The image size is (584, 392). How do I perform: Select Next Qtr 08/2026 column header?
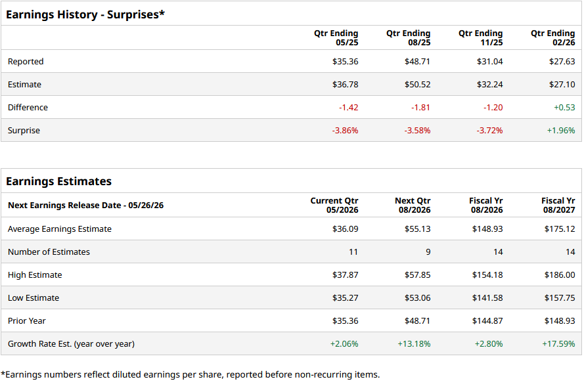pos(412,206)
